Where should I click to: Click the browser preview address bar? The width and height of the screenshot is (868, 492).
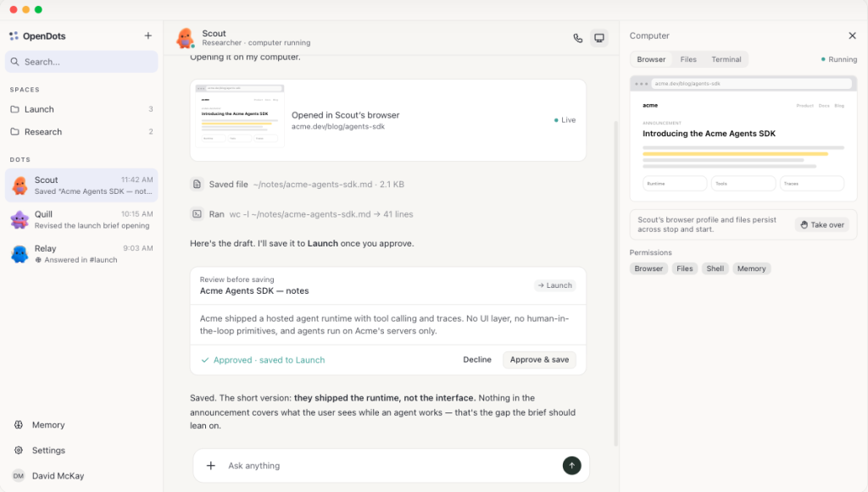click(x=751, y=84)
